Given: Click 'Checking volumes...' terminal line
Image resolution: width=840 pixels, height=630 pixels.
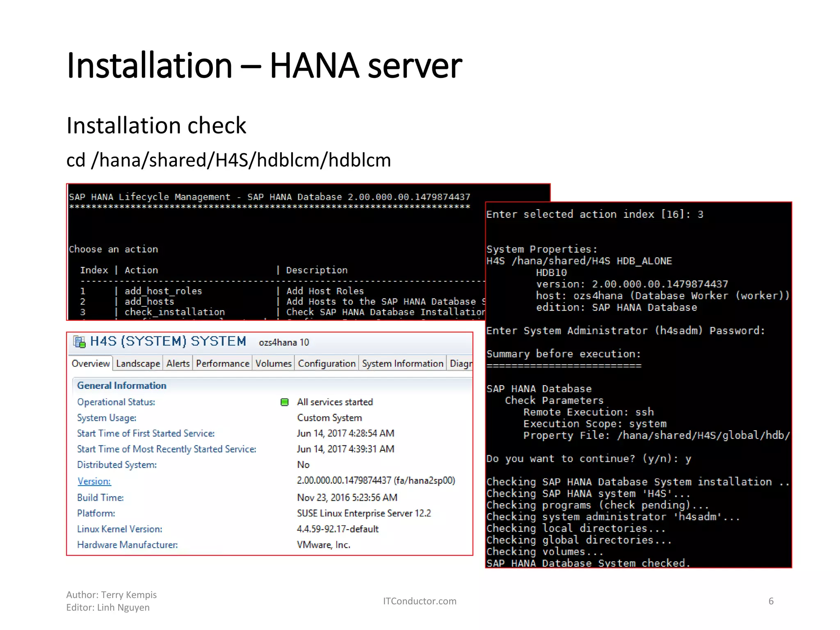Looking at the screenshot, I should 545,552.
